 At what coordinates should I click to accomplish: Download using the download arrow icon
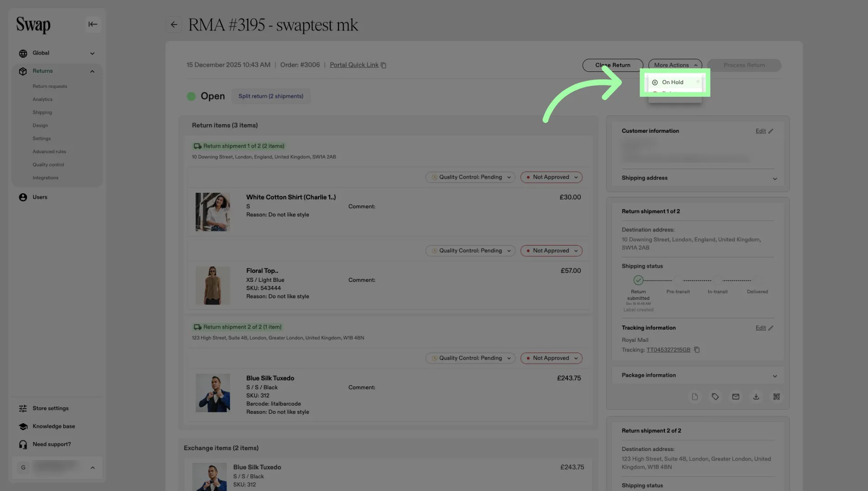[x=756, y=397]
